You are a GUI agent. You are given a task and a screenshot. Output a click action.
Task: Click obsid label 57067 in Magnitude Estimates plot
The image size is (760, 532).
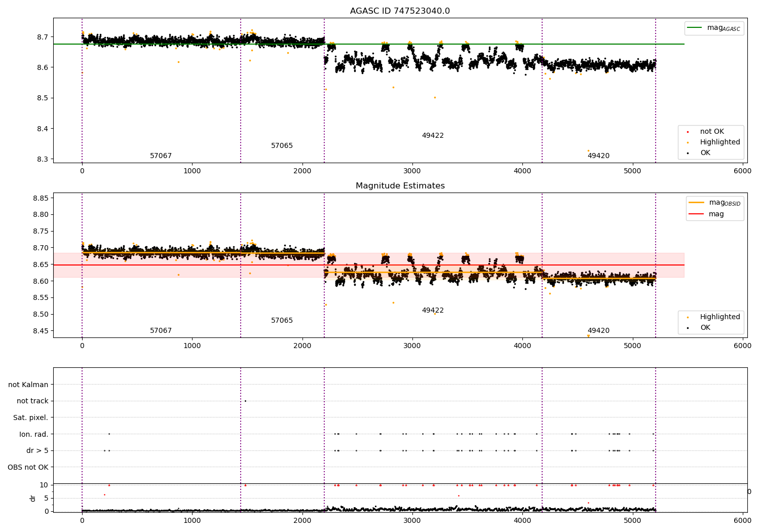coord(161,331)
